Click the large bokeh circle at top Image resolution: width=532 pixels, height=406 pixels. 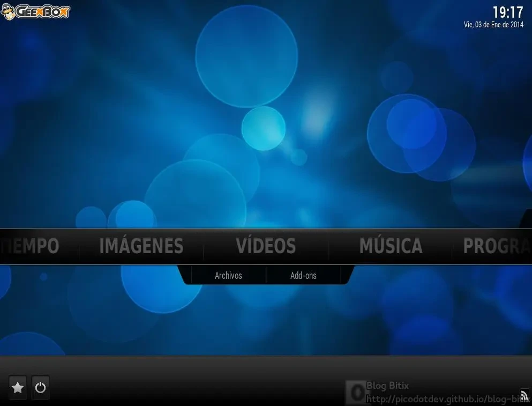click(x=246, y=56)
